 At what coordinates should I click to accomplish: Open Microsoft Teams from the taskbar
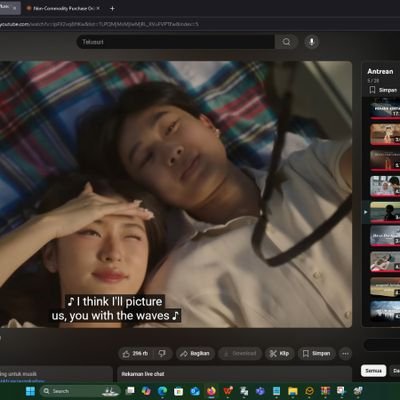260,391
